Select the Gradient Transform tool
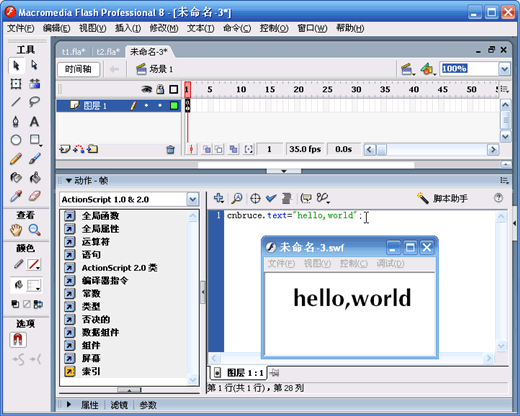Image resolution: width=520 pixels, height=416 pixels. tap(35, 83)
